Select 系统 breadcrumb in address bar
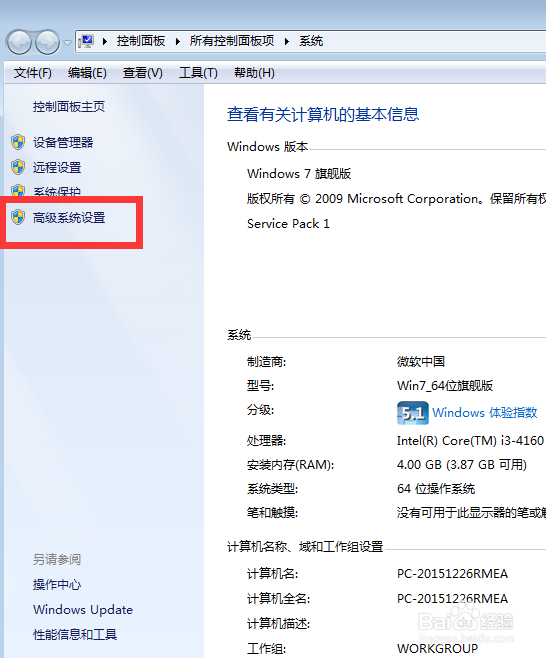The height and width of the screenshot is (658, 546). point(311,41)
